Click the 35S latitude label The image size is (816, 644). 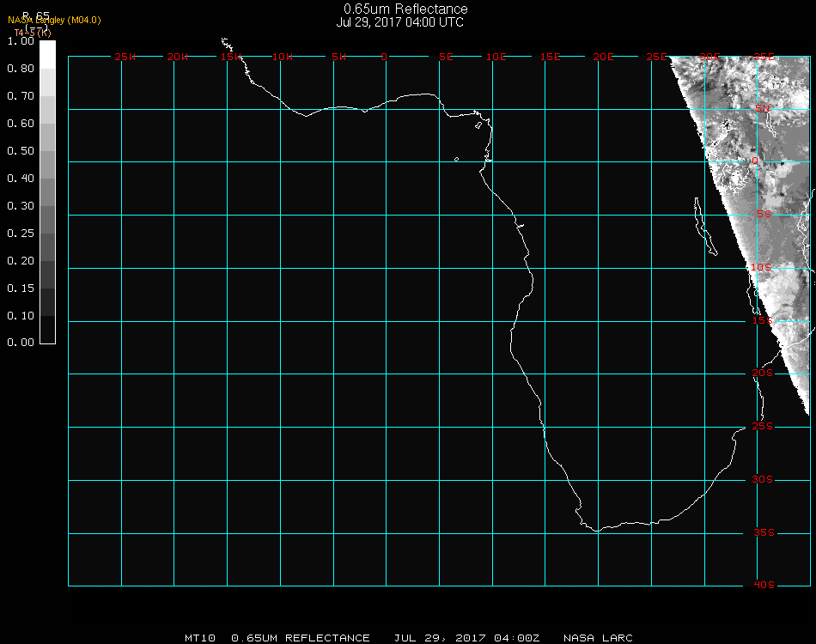click(x=764, y=532)
